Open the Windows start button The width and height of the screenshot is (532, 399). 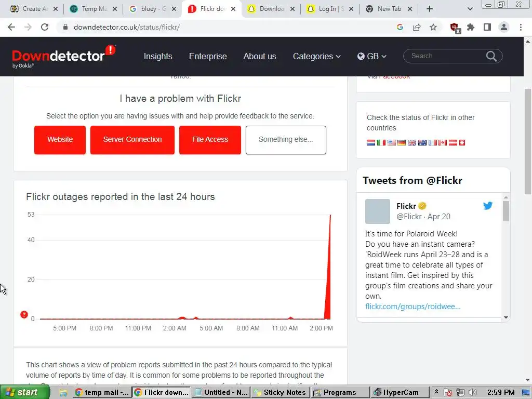coord(24,392)
